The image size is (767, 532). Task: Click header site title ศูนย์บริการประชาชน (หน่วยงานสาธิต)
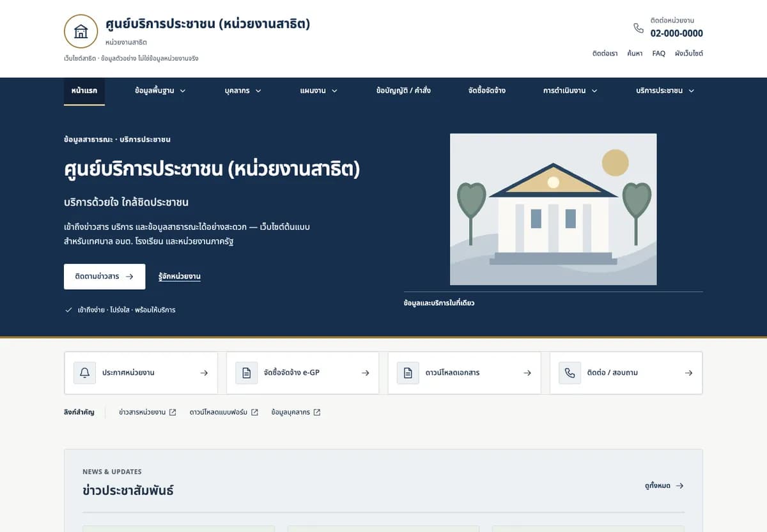tap(208, 24)
